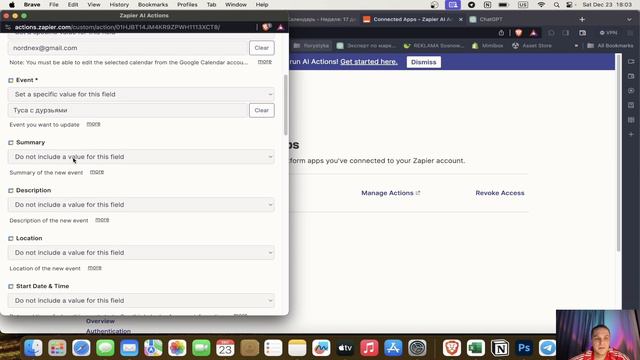
Task: Open Mail app in the dock
Action: click(x=129, y=348)
